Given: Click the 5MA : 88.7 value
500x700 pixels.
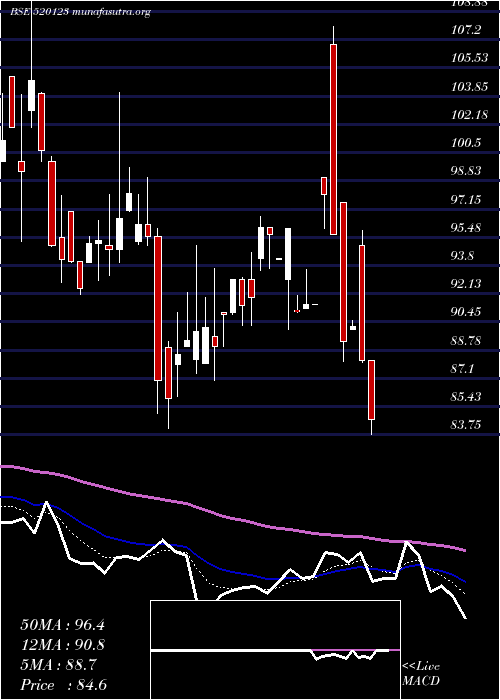Looking at the screenshot, I should 58,665.
